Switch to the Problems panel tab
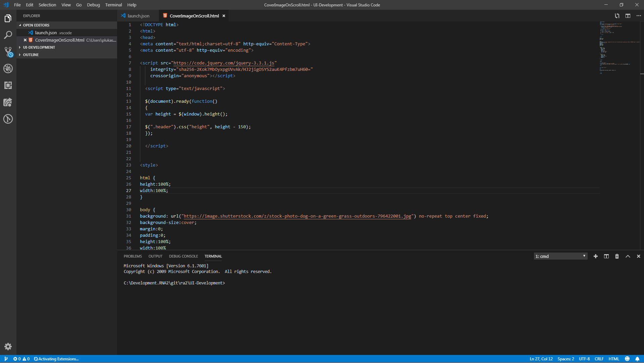 [x=133, y=256]
